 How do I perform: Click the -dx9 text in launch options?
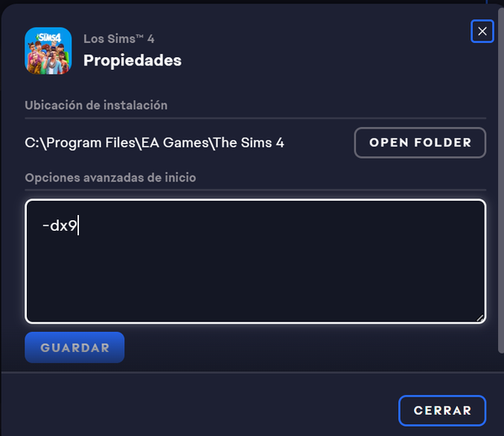(60, 226)
